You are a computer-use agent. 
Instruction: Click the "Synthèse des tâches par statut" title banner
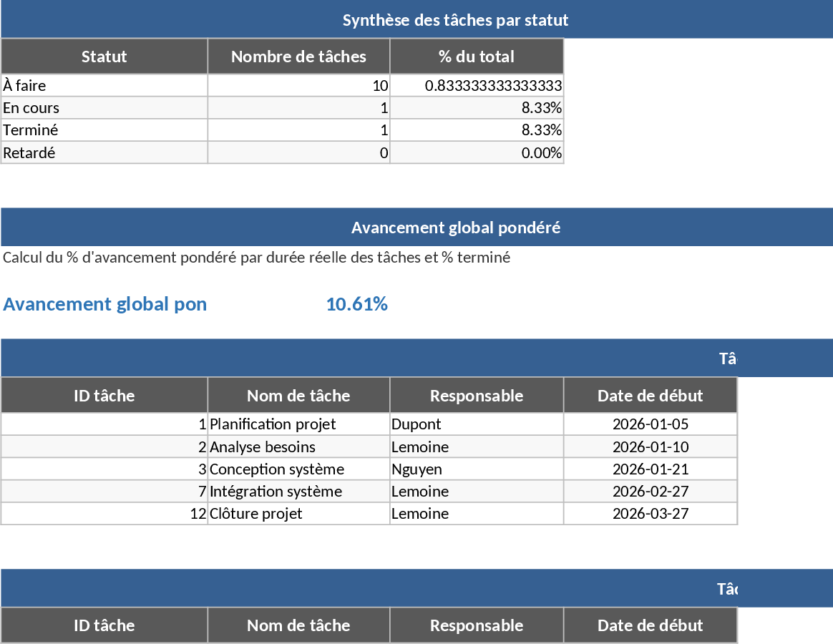(455, 20)
